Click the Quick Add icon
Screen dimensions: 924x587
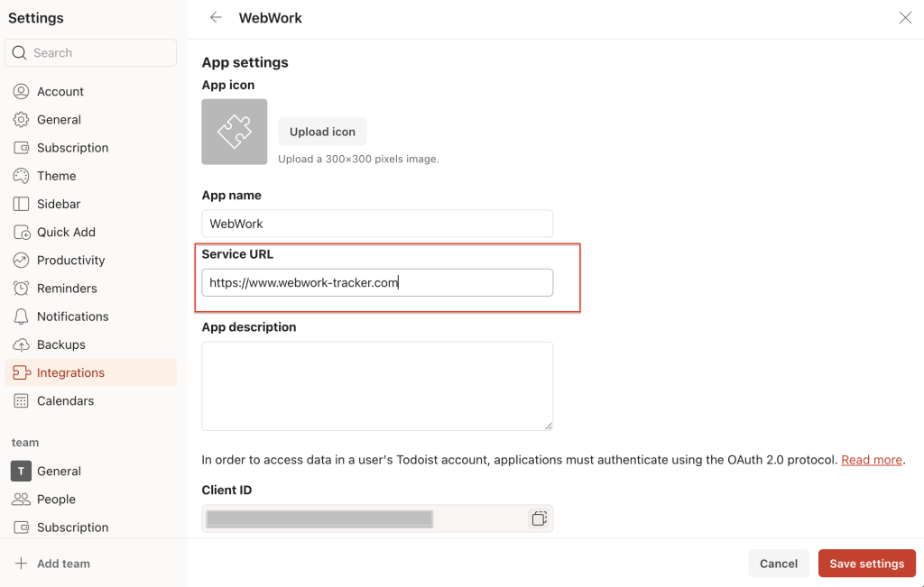(x=22, y=233)
